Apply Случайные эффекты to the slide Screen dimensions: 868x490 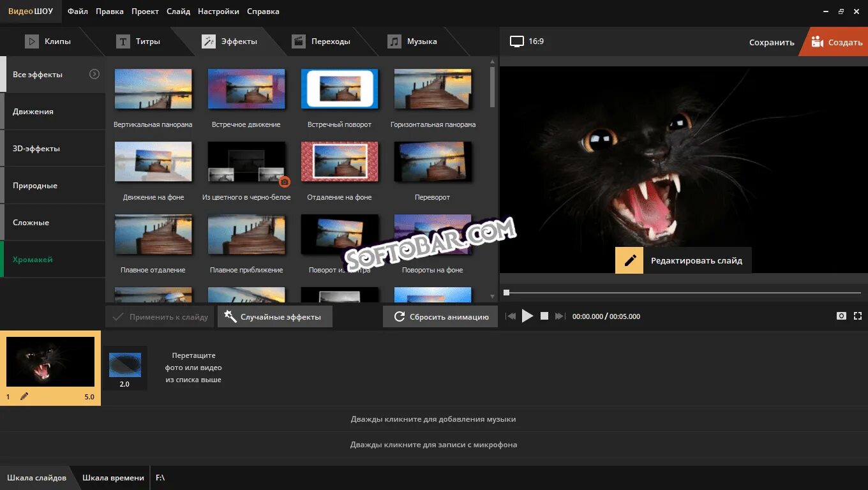coord(275,316)
